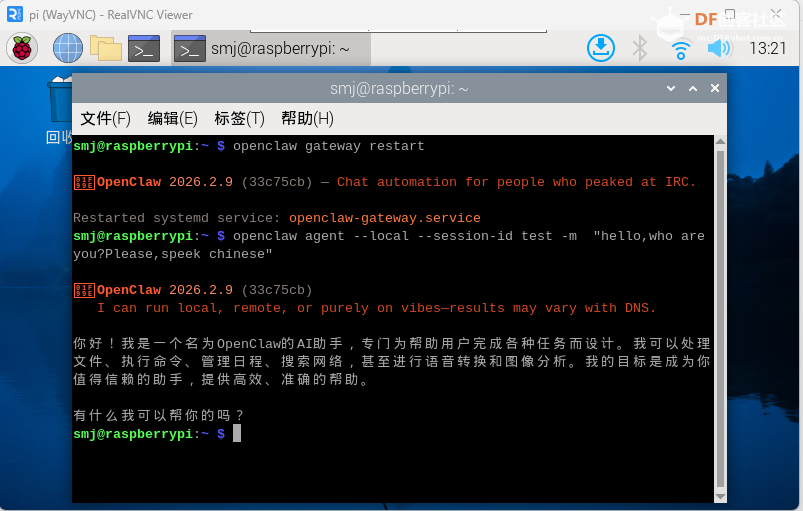Open the 编辑(E) menu

[173, 119]
